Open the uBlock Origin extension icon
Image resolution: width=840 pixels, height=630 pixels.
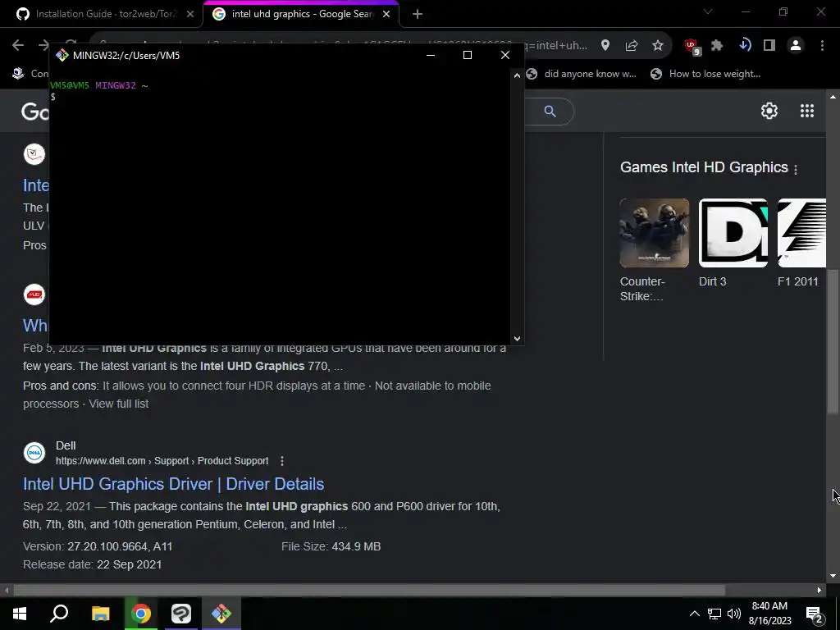coord(692,47)
